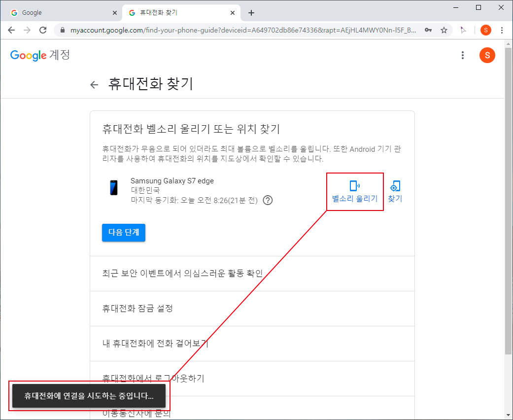The image size is (513, 420).
Task: Minimize the Chrome window
Action: pos(456,7)
